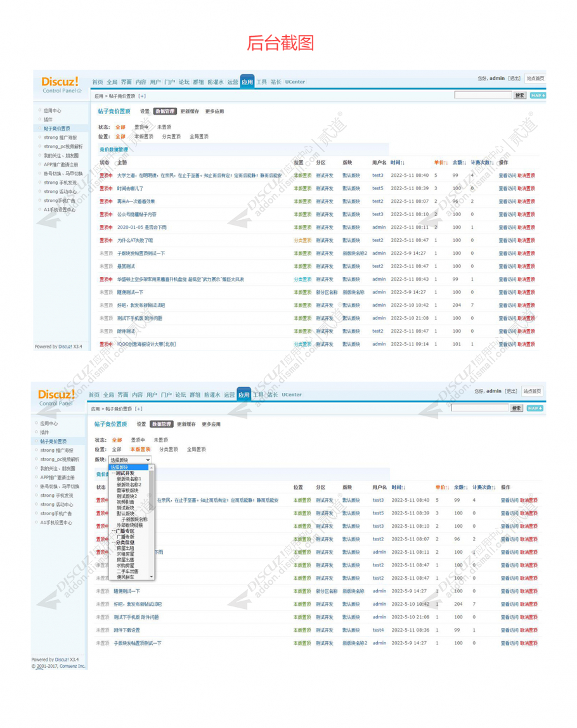Open 防灌水 tab in the upper screenshot
577x728 pixels.
[x=216, y=82]
